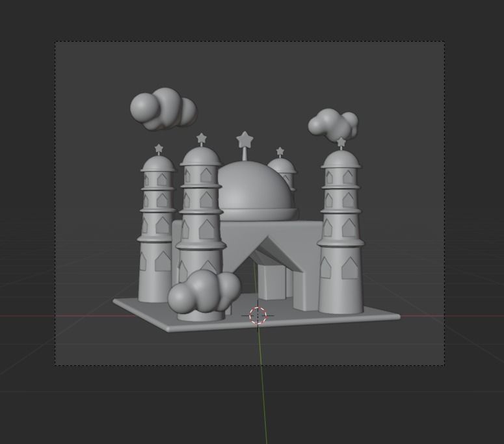Screen dimensions: 504x444
Task: Select the star on the leftmost minaret
Action: click(159, 149)
